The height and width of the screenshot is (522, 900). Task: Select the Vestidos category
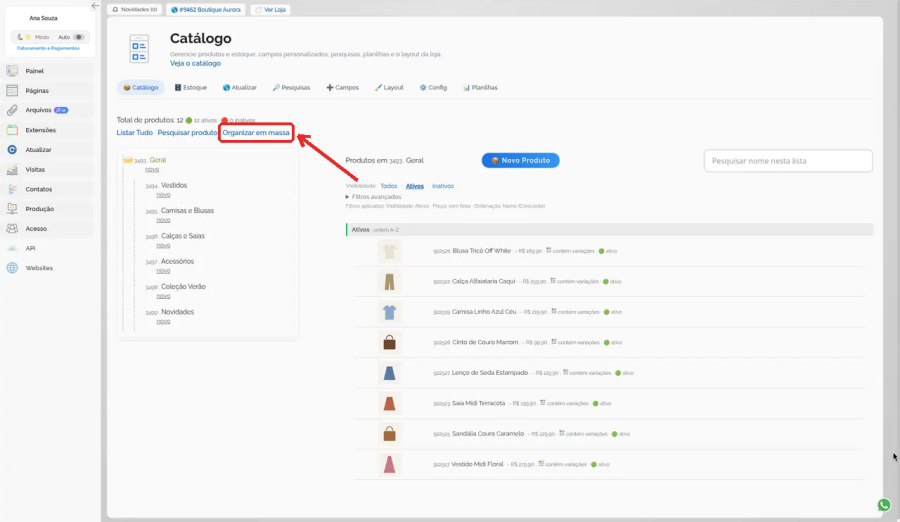(x=174, y=185)
